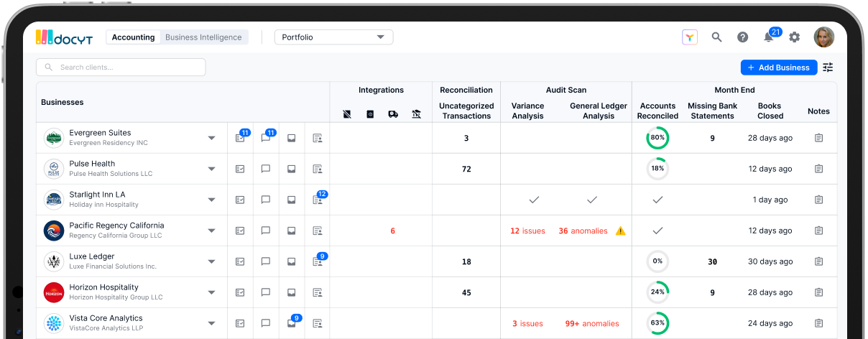
Task: Click the Horizon Hospitality logo
Action: [x=54, y=292]
